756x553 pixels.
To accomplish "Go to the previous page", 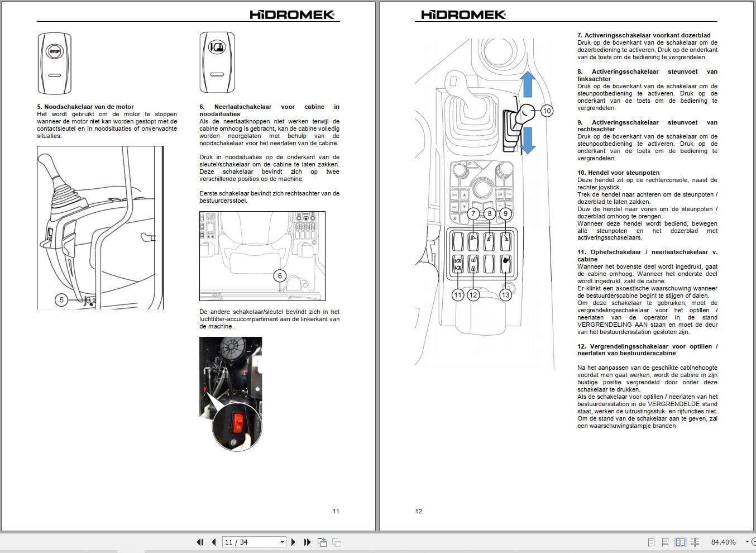I will point(214,542).
